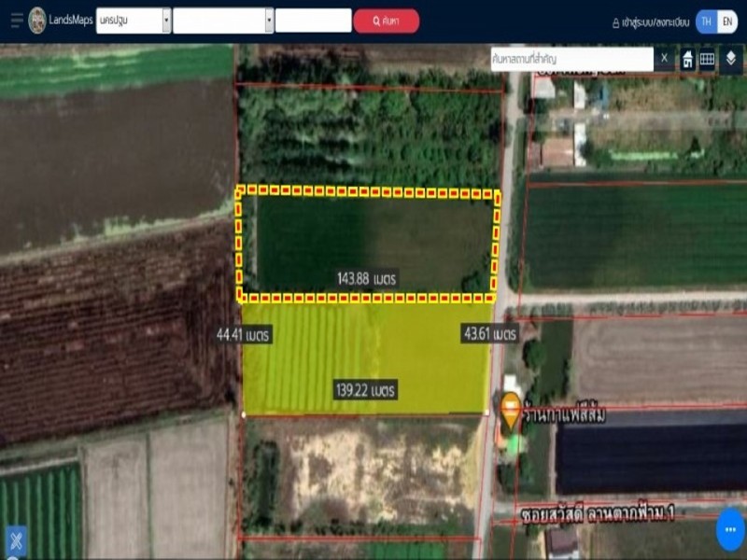The height and width of the screenshot is (560, 747).
Task: Click the measurement tools icon at bottom-left
Action: [x=15, y=540]
